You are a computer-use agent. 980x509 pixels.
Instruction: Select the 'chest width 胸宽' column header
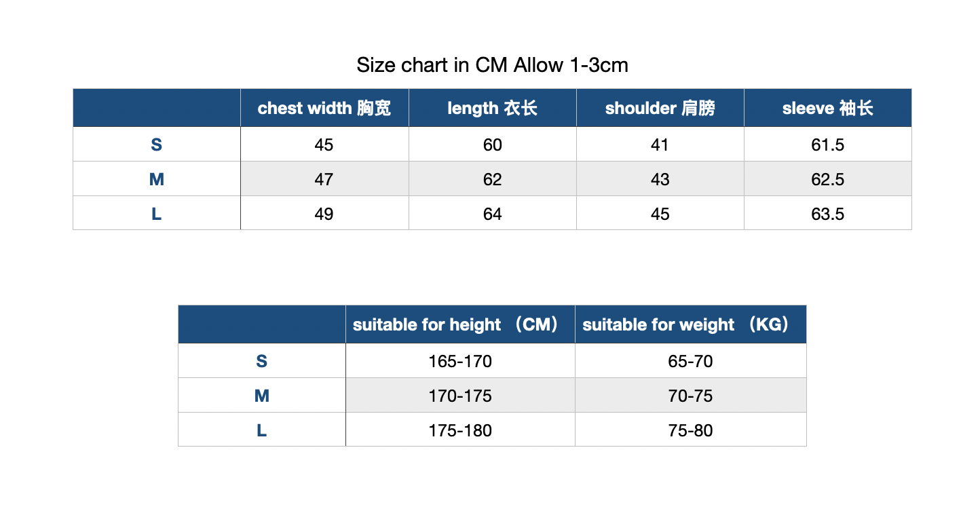[x=324, y=108]
